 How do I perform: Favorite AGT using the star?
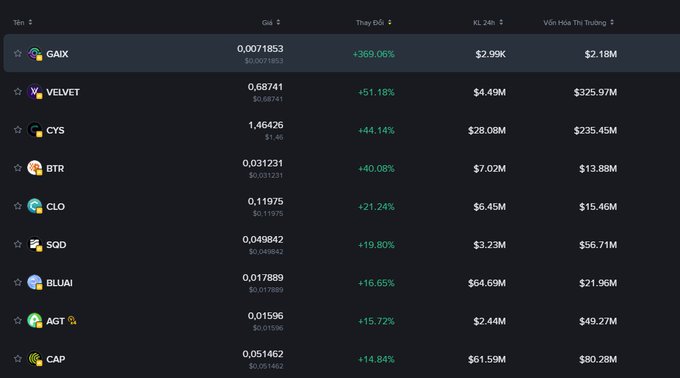[17, 321]
